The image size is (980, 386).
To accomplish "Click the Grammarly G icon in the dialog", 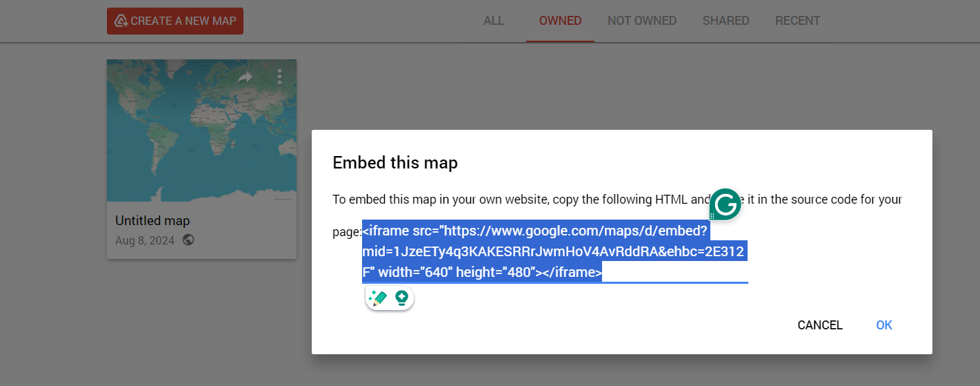I will pos(726,204).
